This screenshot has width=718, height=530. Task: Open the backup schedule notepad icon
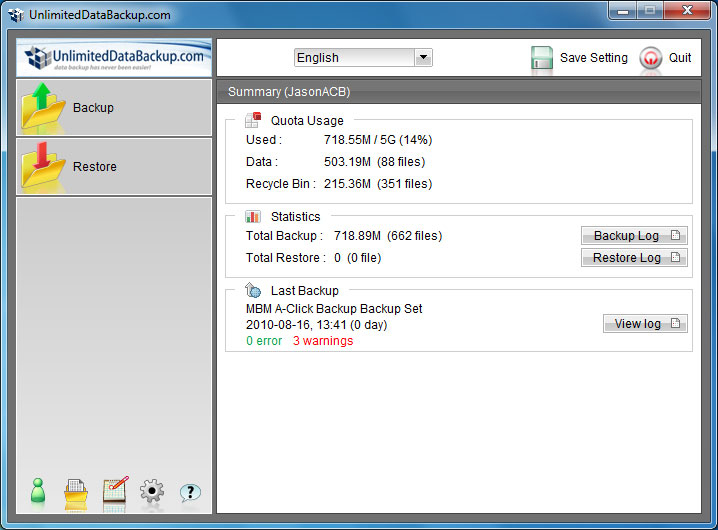115,490
